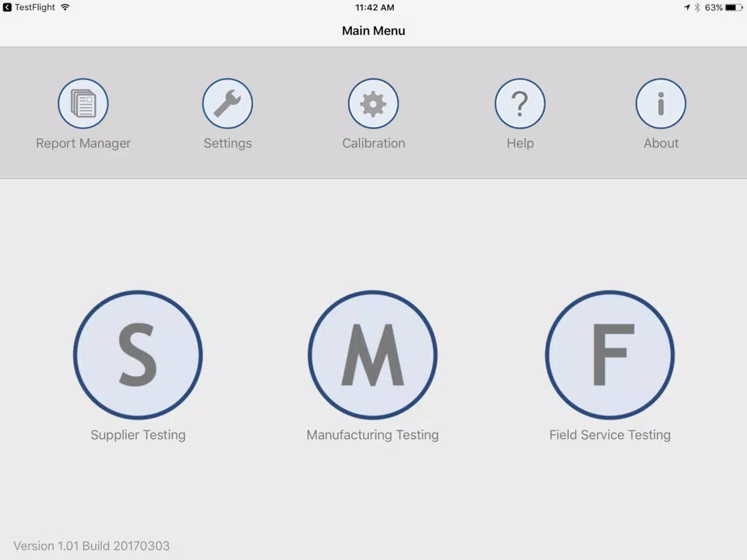Tap the battery indicator in status bar

(x=734, y=7)
